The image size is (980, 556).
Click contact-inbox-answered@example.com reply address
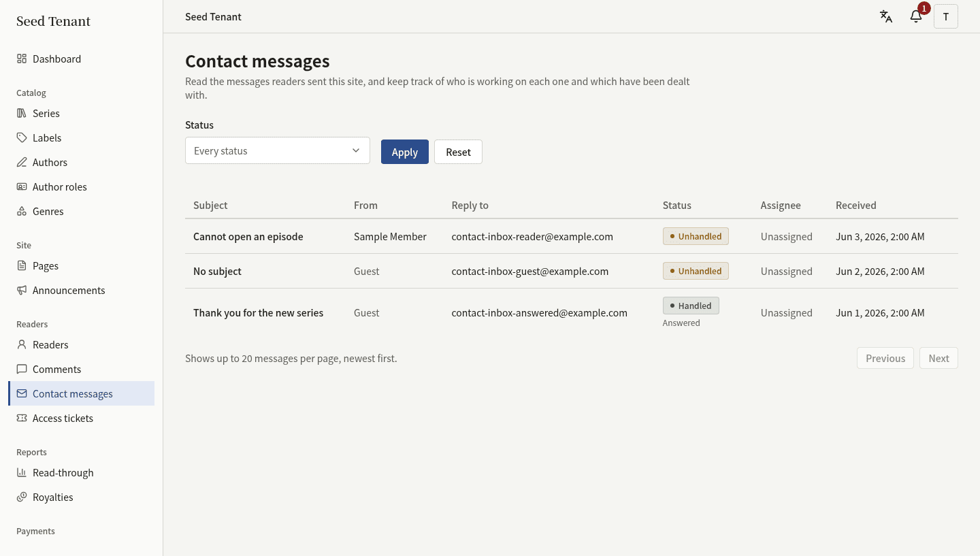pyautogui.click(x=540, y=312)
